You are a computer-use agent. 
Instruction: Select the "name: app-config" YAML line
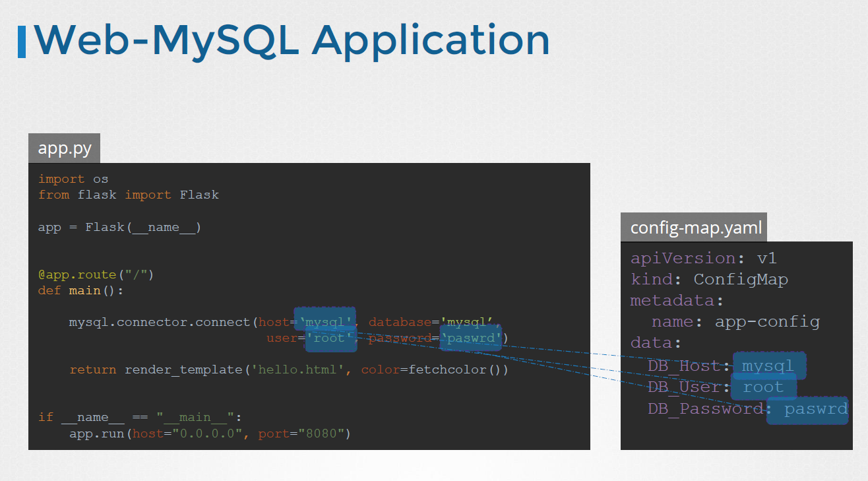pos(735,321)
